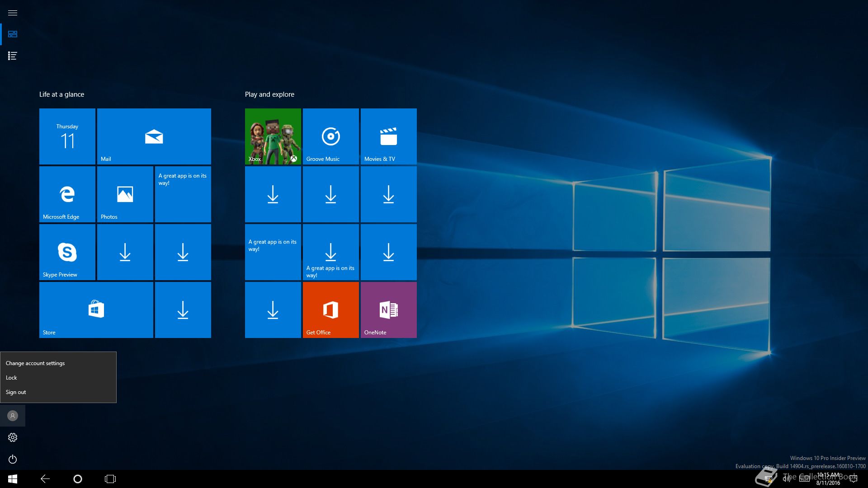Click the Life at a glance group header
The image size is (868, 488).
pyautogui.click(x=61, y=94)
